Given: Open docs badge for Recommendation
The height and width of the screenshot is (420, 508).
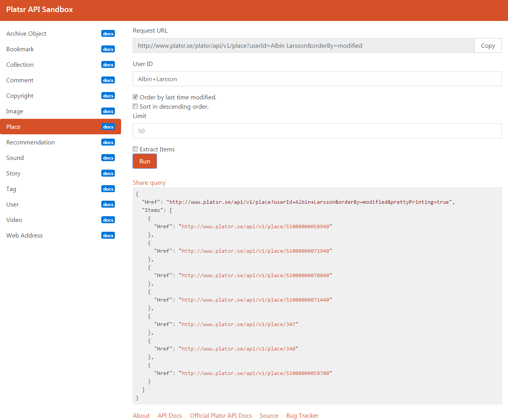Looking at the screenshot, I should 108,142.
